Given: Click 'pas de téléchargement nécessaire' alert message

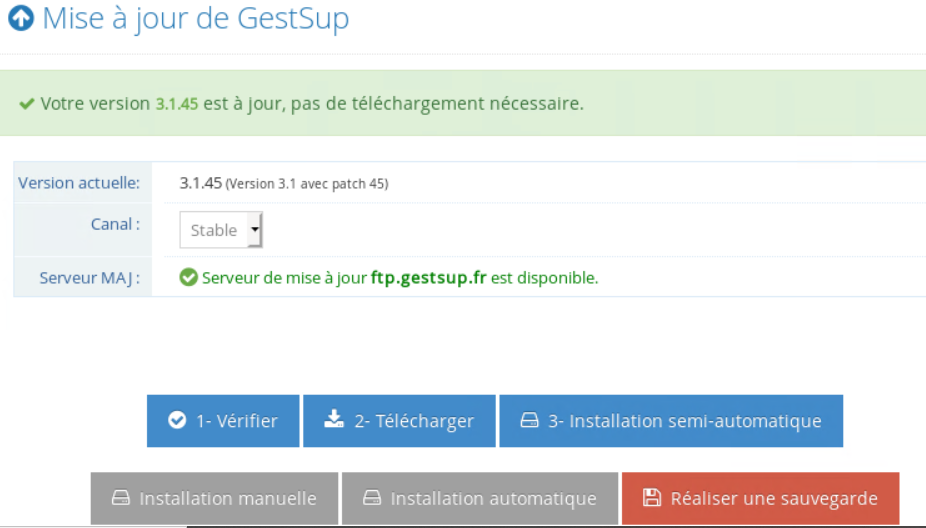Looking at the screenshot, I should tap(437, 104).
